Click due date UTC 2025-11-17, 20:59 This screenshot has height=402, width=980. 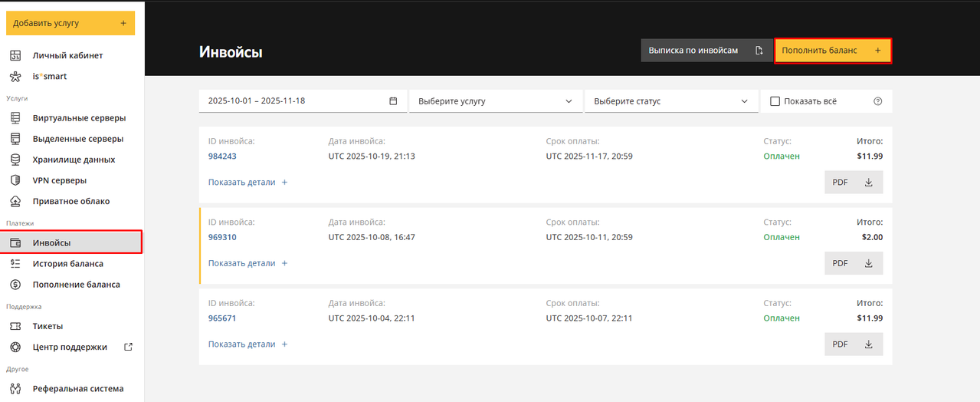point(589,156)
